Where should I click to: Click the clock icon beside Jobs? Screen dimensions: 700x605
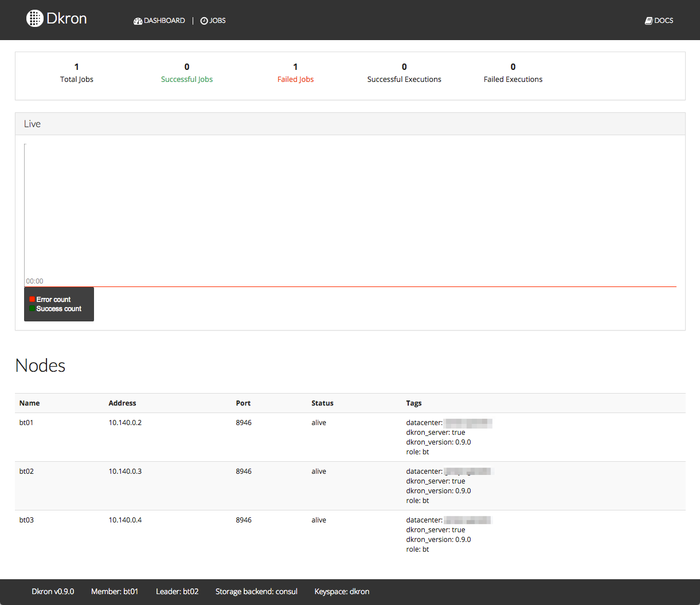coord(204,21)
